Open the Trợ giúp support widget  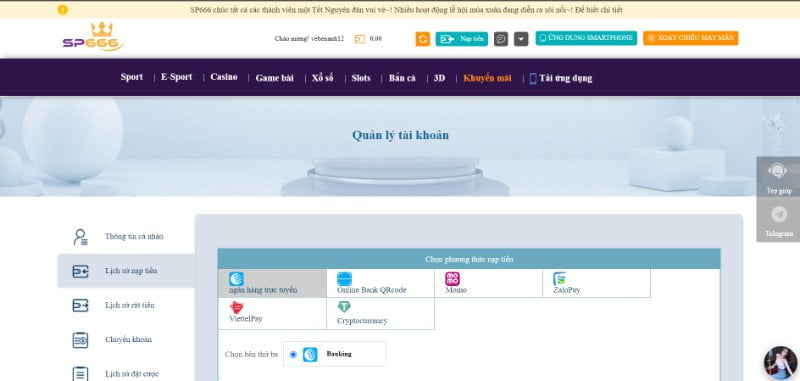pyautogui.click(x=778, y=177)
